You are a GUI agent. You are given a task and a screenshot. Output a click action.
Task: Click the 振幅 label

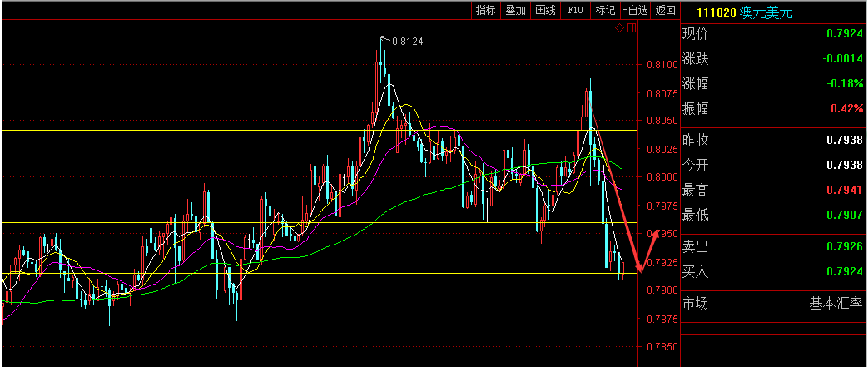point(695,108)
